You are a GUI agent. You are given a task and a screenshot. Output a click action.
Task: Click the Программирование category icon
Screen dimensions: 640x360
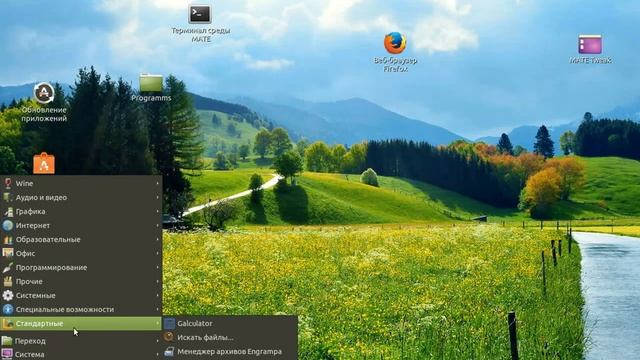pos(8,267)
